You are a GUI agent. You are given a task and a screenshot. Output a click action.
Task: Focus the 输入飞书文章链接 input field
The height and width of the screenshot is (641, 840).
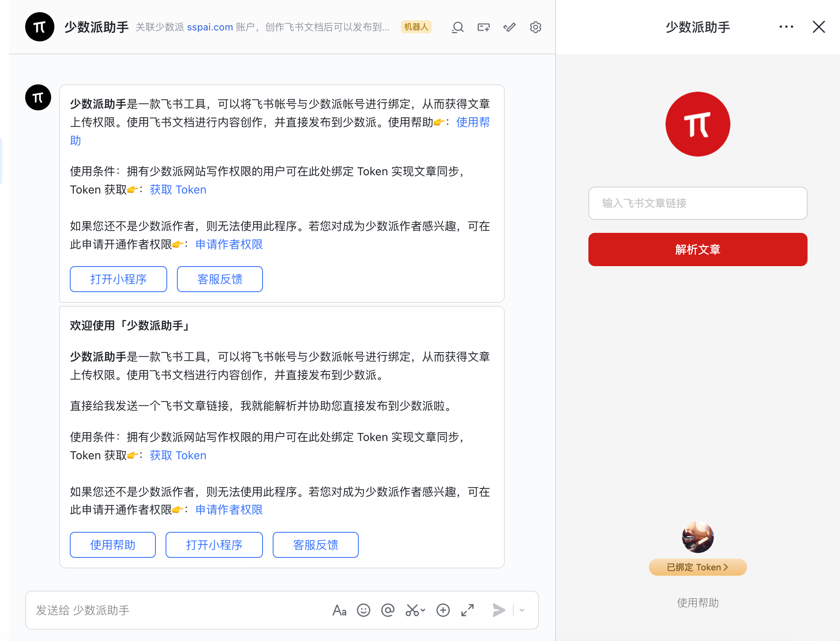[698, 203]
